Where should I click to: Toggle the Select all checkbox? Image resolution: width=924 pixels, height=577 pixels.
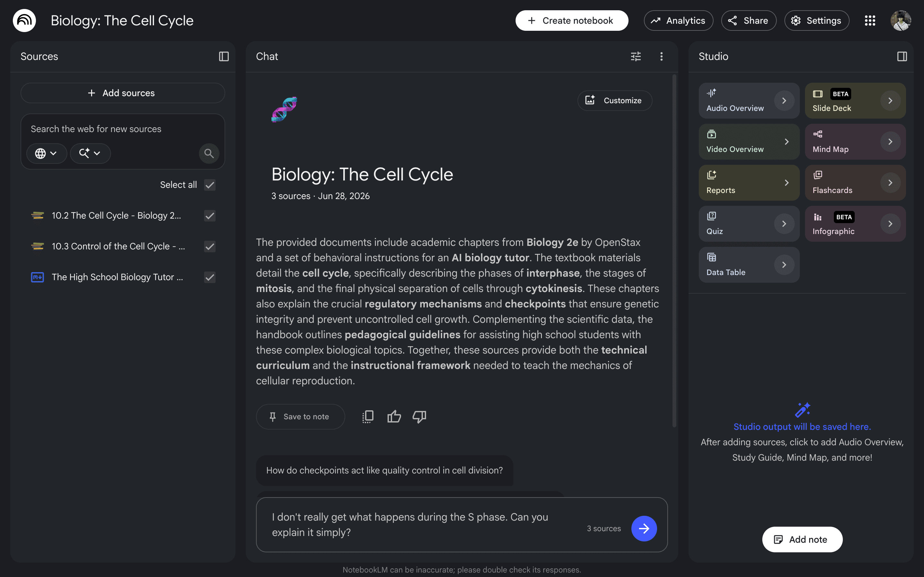[210, 185]
